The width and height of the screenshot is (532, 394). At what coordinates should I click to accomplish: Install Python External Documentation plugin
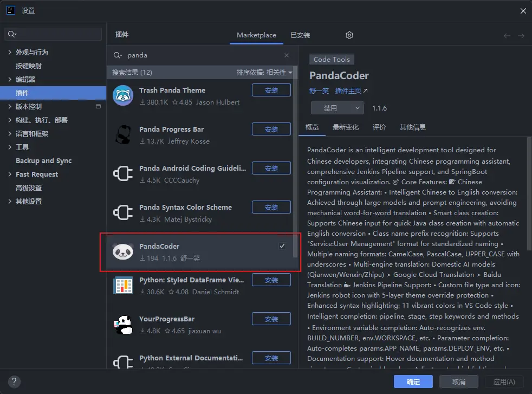271,358
